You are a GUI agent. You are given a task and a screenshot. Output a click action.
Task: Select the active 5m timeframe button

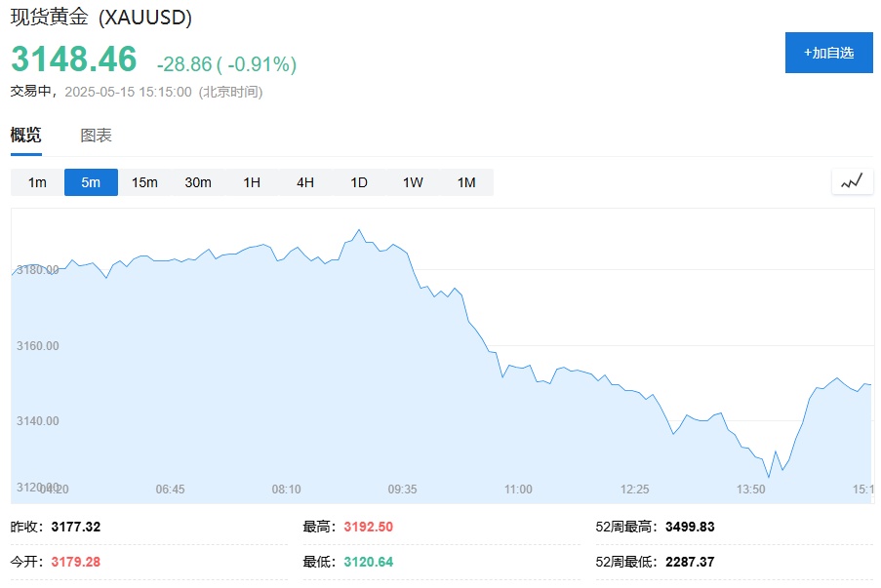click(x=91, y=182)
